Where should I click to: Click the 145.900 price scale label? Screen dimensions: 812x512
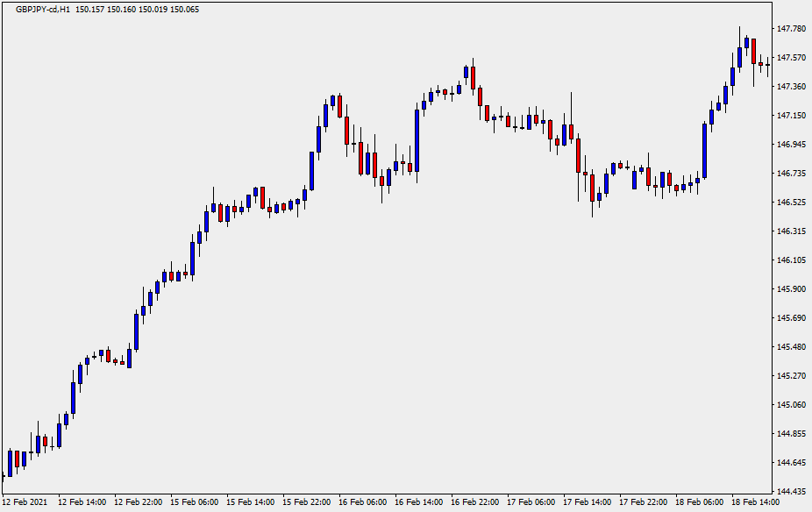tap(791, 289)
